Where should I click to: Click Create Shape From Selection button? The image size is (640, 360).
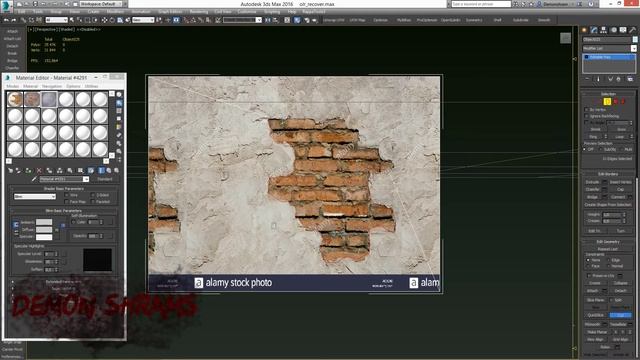pyautogui.click(x=608, y=204)
